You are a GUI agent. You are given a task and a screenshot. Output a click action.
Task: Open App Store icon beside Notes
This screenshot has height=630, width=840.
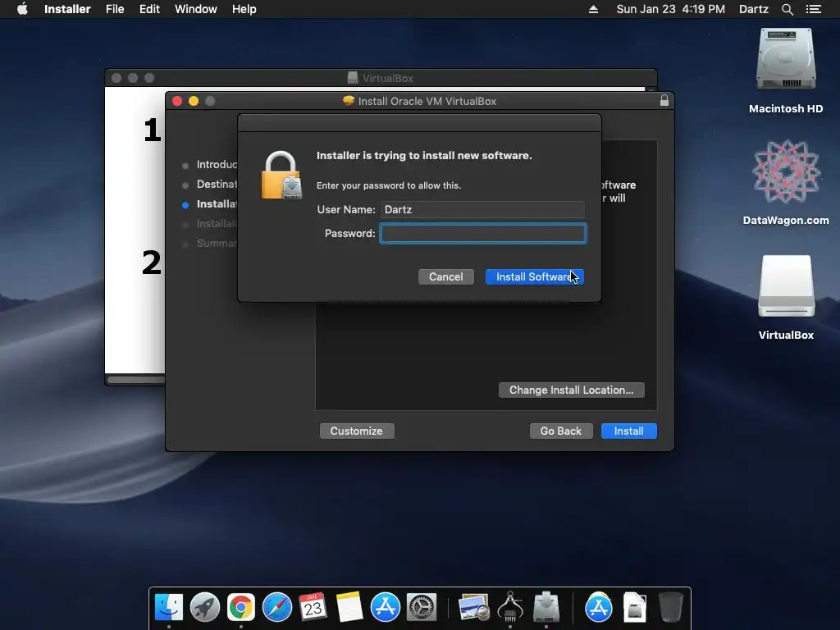[386, 608]
